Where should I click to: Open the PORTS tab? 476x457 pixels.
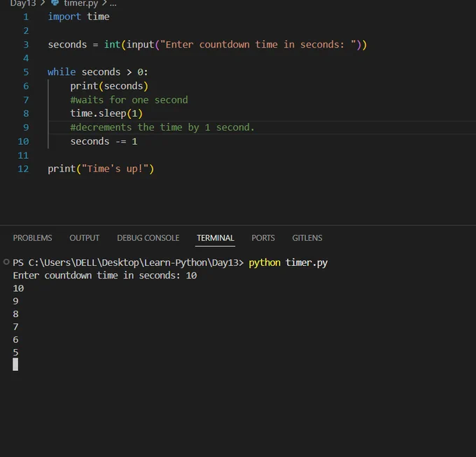263,238
